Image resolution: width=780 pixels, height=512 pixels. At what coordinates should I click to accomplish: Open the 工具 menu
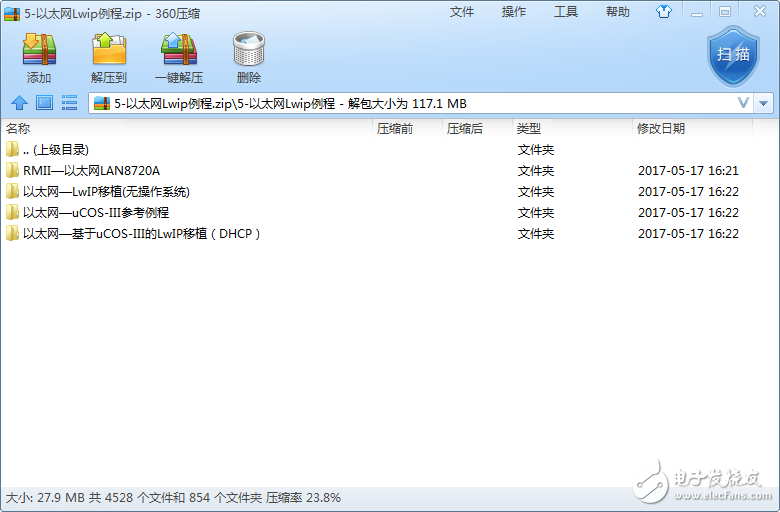(565, 12)
